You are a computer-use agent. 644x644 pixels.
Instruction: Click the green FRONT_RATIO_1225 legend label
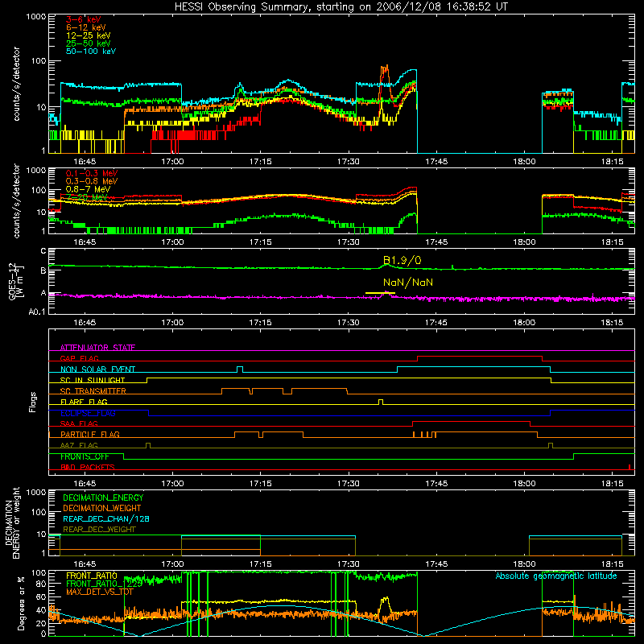105,584
